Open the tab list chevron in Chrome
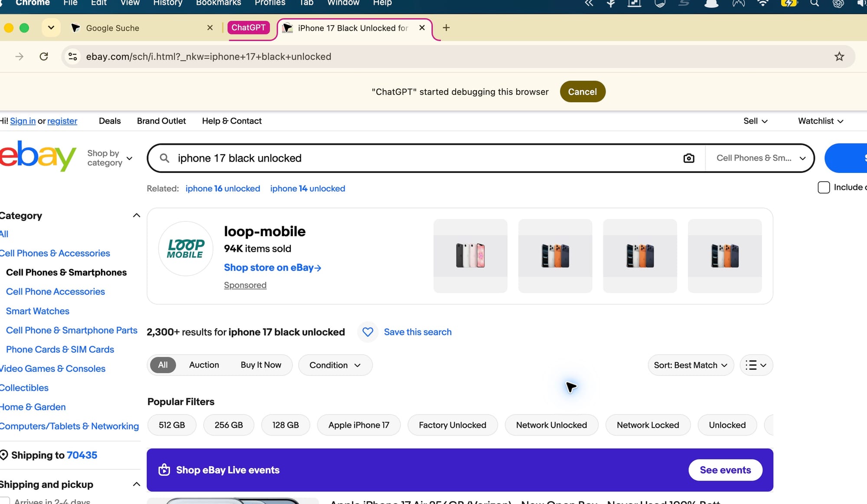Viewport: 867px width, 504px height. click(51, 28)
